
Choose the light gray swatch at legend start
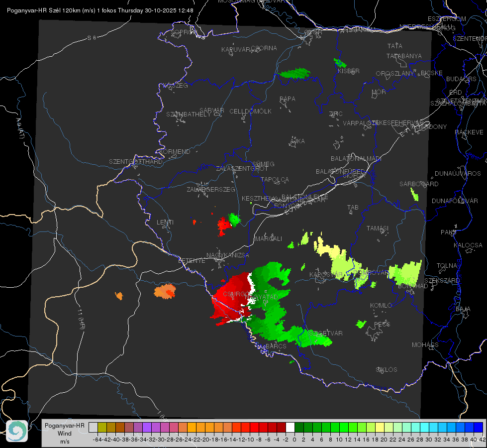point(93,428)
